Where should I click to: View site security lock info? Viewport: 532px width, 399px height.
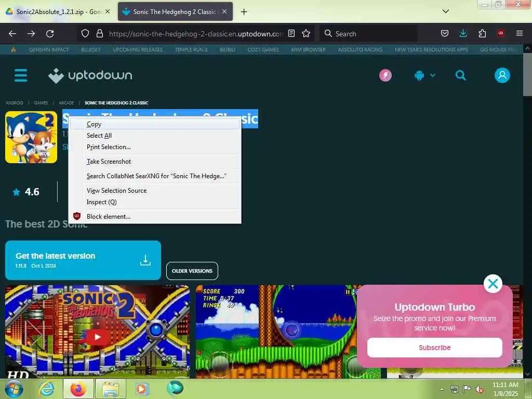99,33
